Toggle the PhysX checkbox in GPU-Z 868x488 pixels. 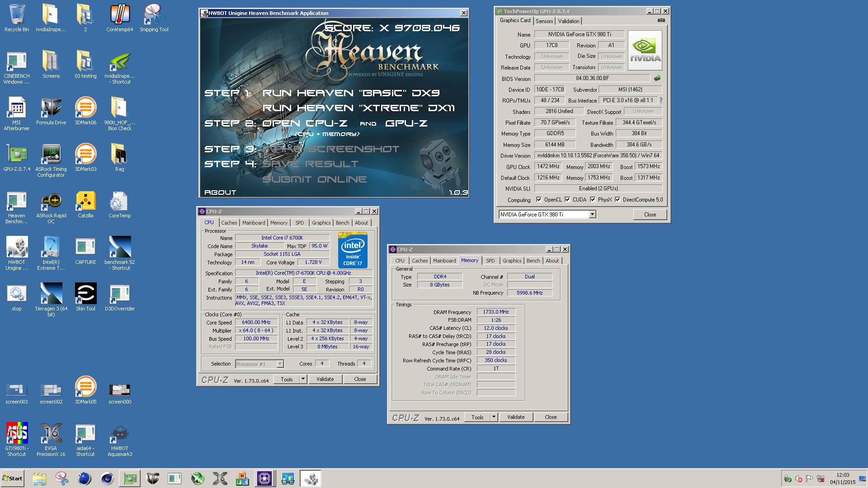592,199
